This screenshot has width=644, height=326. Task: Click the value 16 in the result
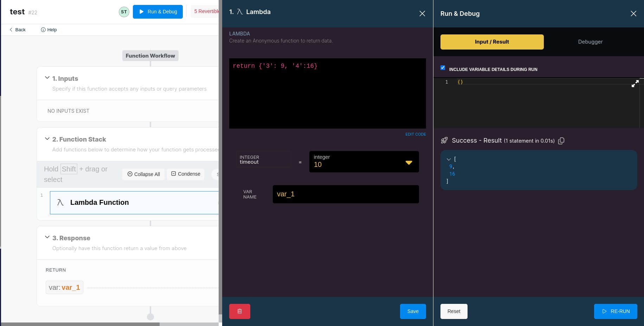452,174
